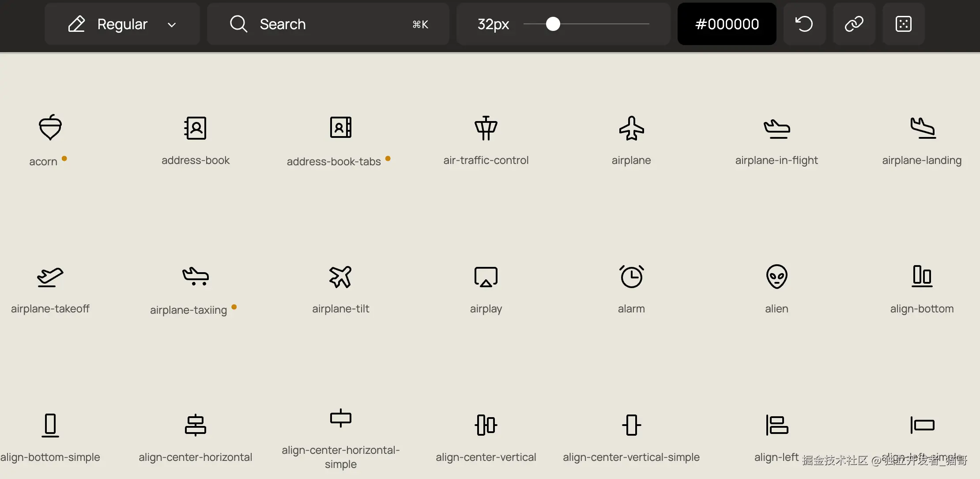Click the dice random icon button
This screenshot has width=980, height=479.
click(x=903, y=24)
